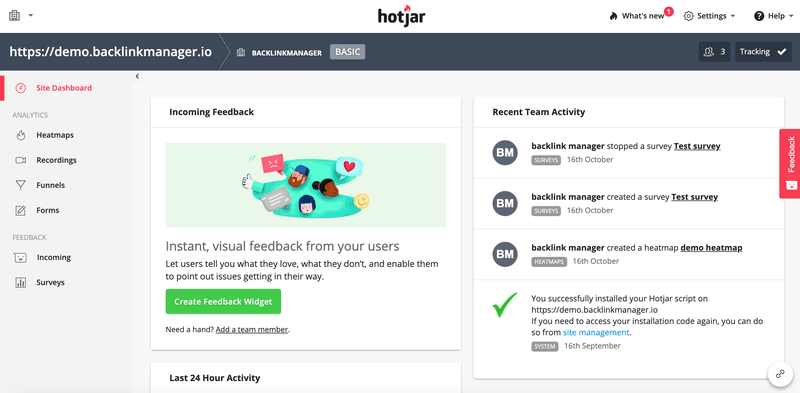Click the Heatmaps flame icon
The height and width of the screenshot is (393, 800).
click(x=20, y=135)
